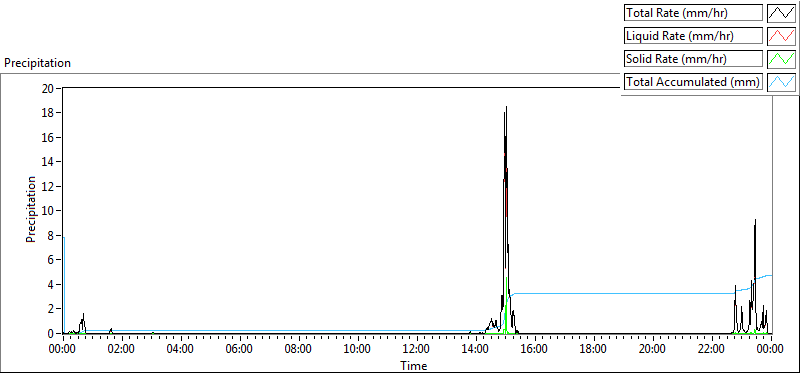
Task: Click the 16:00 time axis label
Action: click(535, 350)
